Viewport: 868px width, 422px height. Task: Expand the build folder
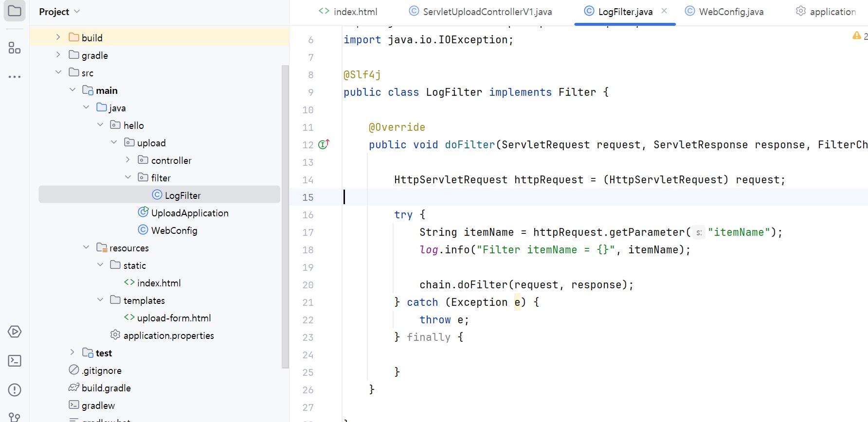(58, 37)
